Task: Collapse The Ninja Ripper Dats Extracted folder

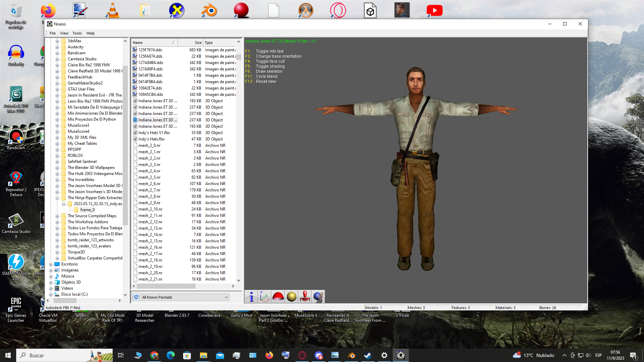Action: [x=57, y=198]
